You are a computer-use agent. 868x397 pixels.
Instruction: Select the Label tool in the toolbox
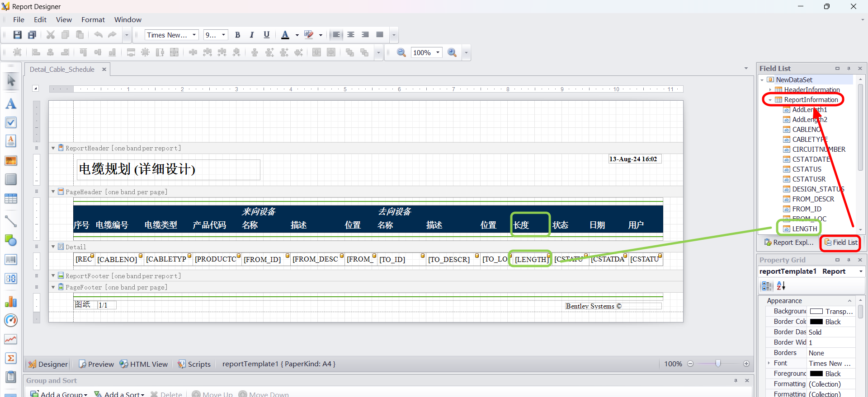point(11,104)
